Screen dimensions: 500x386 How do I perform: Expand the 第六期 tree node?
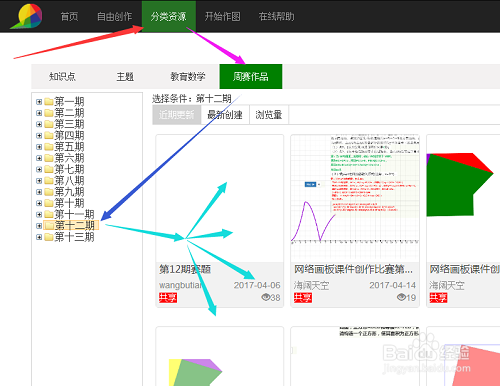39,158
